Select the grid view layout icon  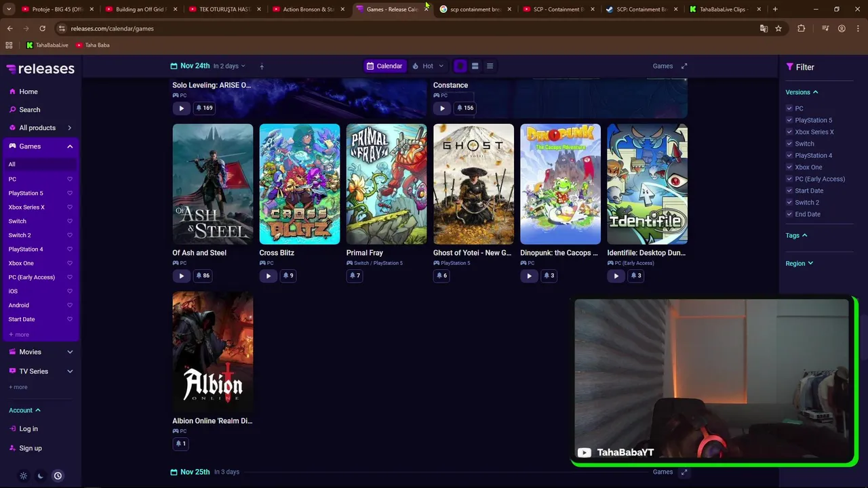tap(460, 66)
